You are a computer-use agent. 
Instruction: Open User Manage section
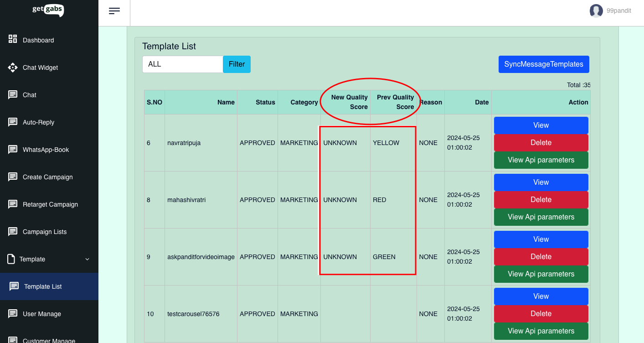tap(42, 314)
